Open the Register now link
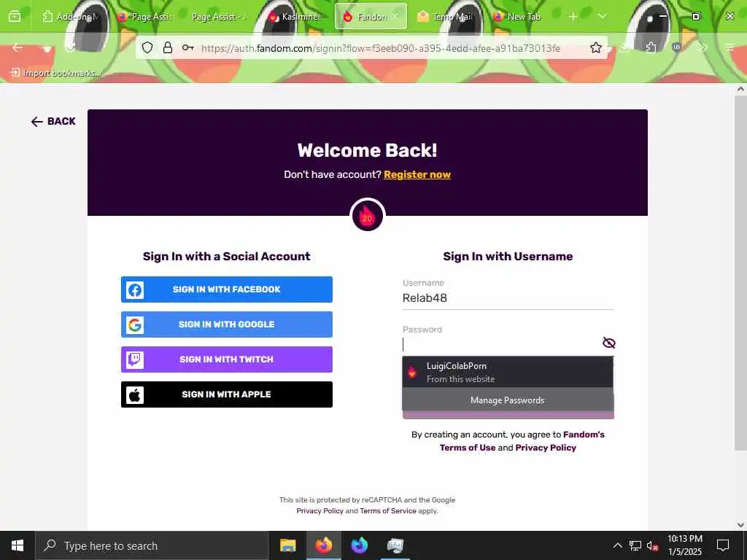 (417, 175)
